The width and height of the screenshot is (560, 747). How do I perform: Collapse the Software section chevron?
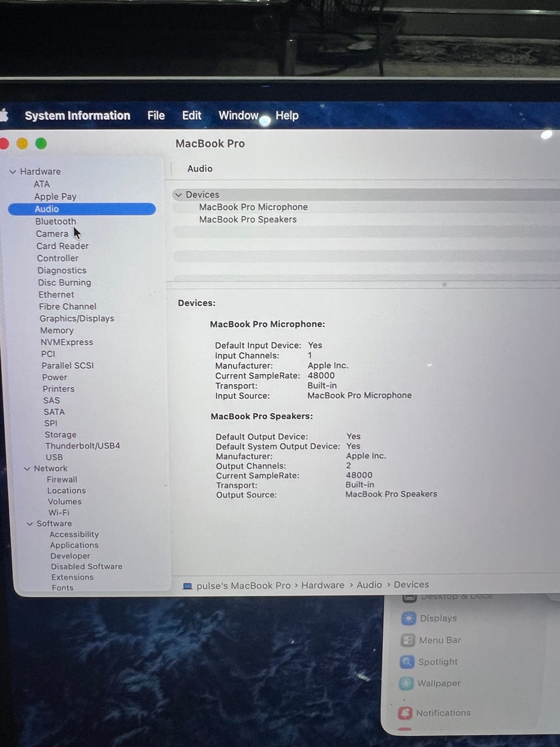tap(30, 523)
